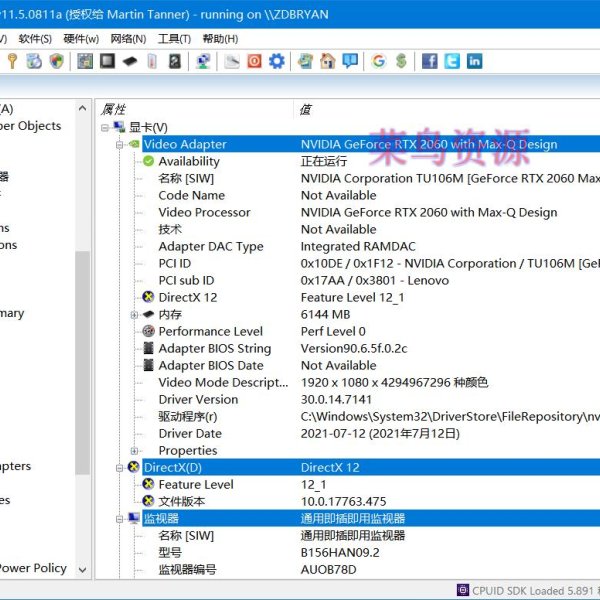The image size is (600, 600).
Task: Click the 属性 column header
Action: coord(194,109)
